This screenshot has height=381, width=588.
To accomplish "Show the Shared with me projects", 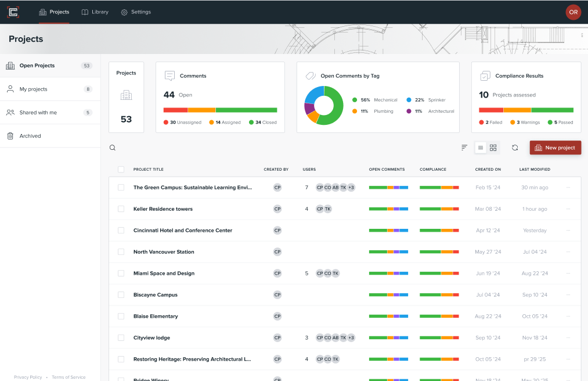I will [x=38, y=113].
